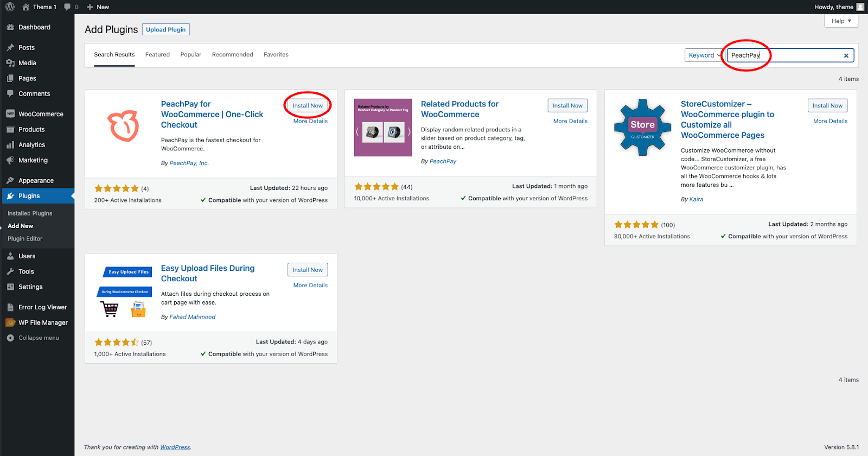Screen dimensions: 868x456
Task: Click the Error Log Viewer icon
Action: pos(10,307)
